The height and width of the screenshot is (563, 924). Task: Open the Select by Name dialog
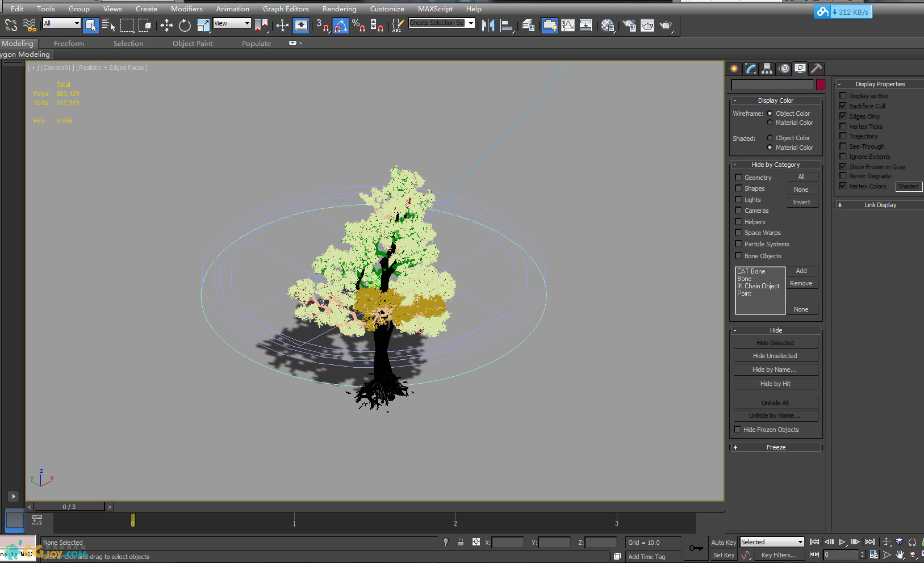click(108, 25)
